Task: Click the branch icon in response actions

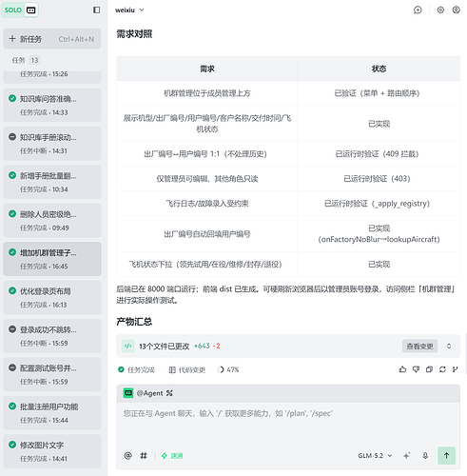Action: click(x=456, y=369)
